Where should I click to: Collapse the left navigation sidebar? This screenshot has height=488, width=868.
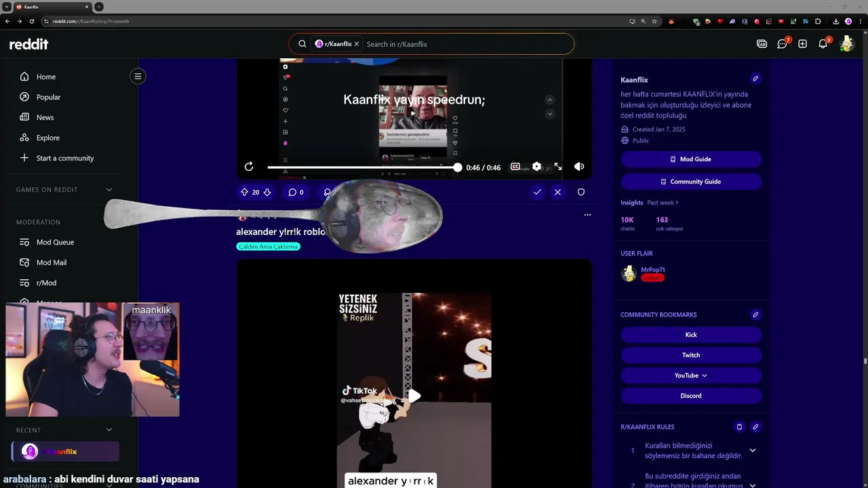pyautogui.click(x=138, y=76)
